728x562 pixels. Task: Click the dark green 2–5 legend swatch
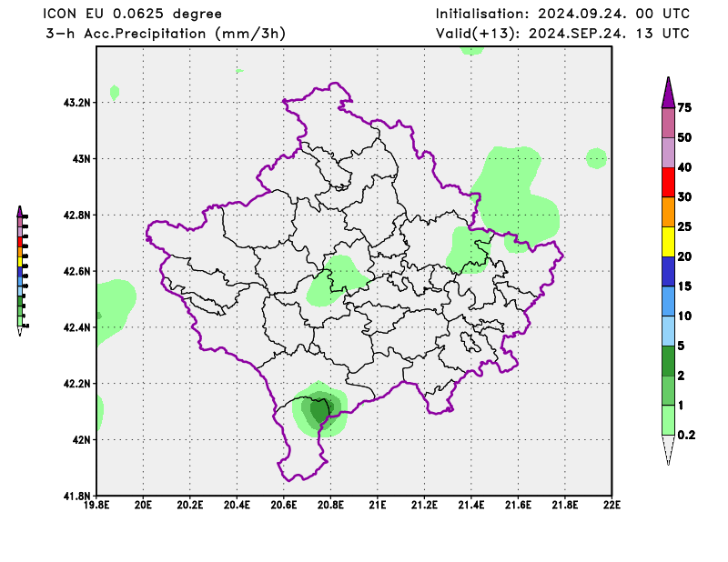pyautogui.click(x=668, y=361)
